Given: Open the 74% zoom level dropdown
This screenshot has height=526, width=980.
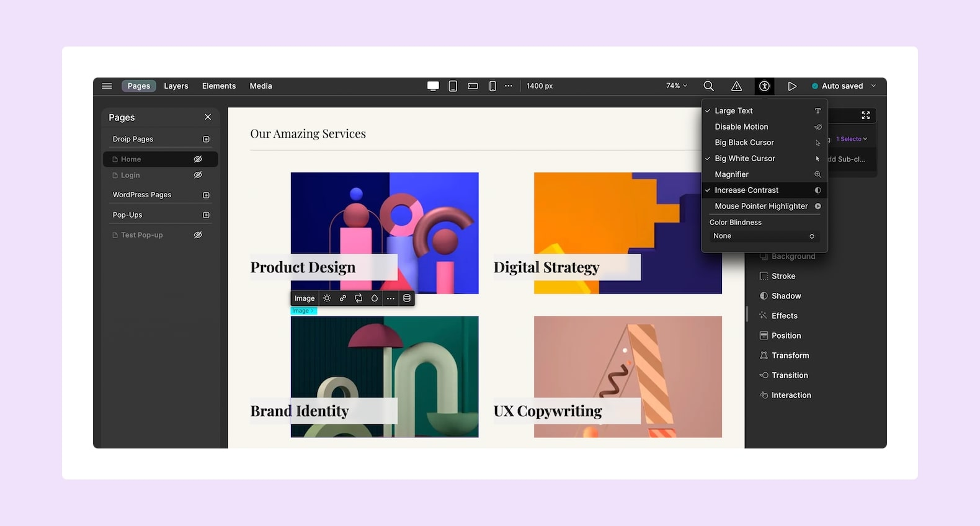Looking at the screenshot, I should tap(677, 86).
